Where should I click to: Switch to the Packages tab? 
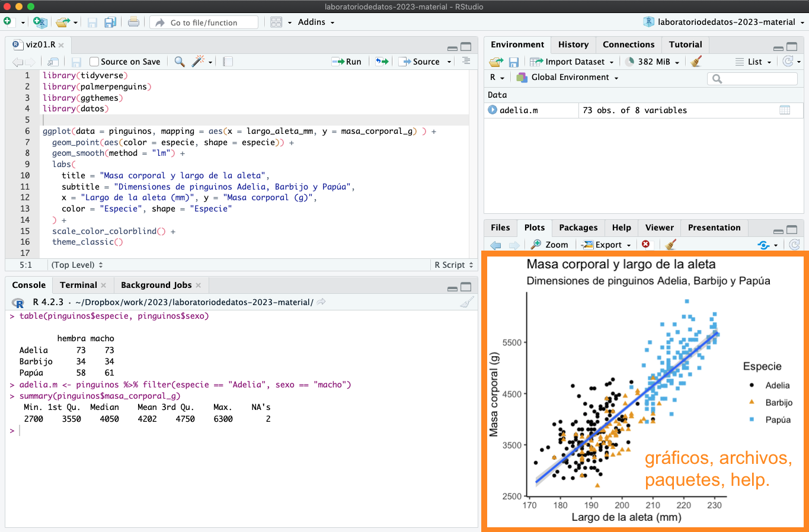578,227
